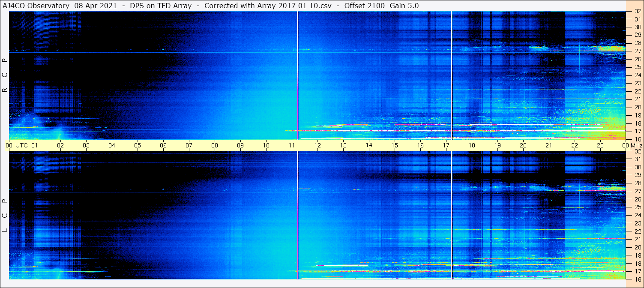This screenshot has width=644, height=288.
Task: Click the "UTC" label on time axis
Action: [x=22, y=145]
